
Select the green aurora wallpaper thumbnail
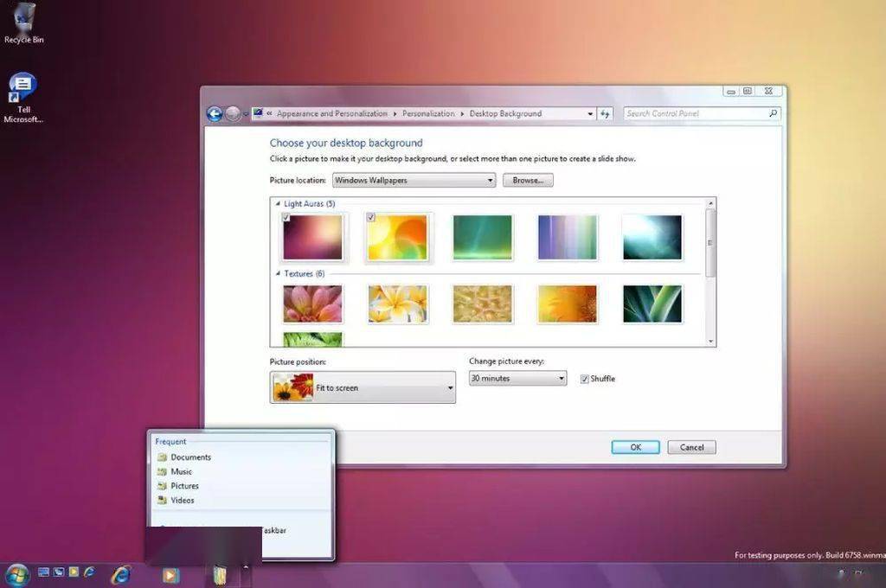tap(483, 237)
